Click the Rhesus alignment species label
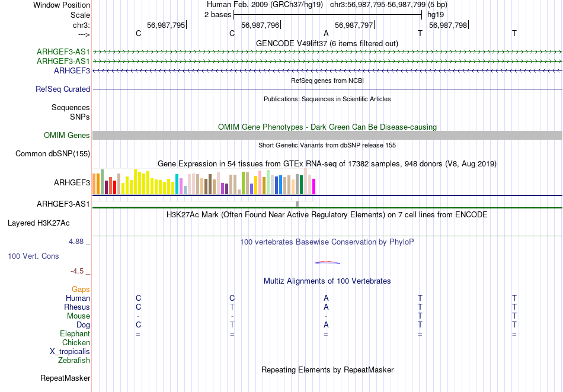Viewport: 563px width, 392px height. coord(77,307)
